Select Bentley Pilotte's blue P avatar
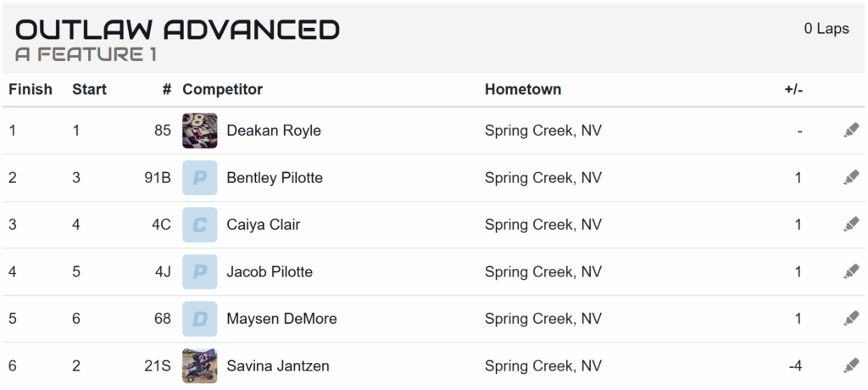Screen dimensions: 868x390 click(200, 178)
